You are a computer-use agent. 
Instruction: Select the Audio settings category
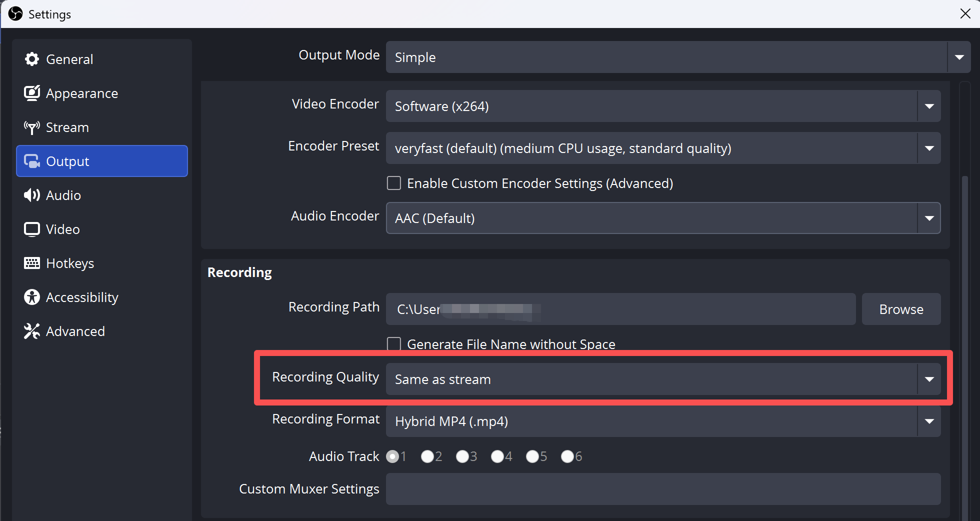tap(102, 195)
